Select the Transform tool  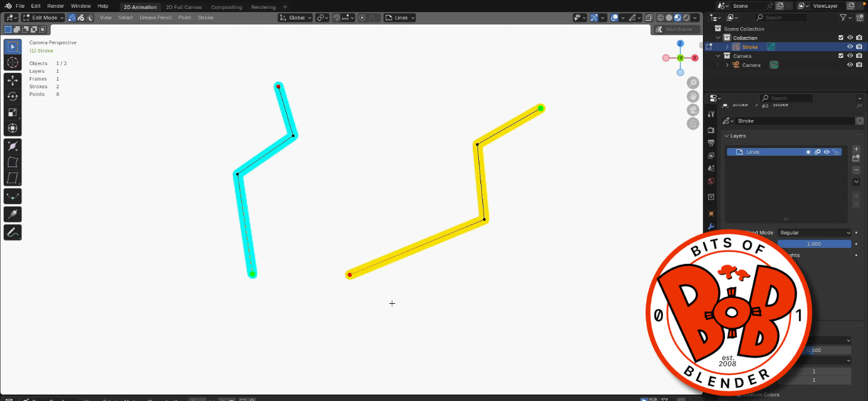(13, 129)
